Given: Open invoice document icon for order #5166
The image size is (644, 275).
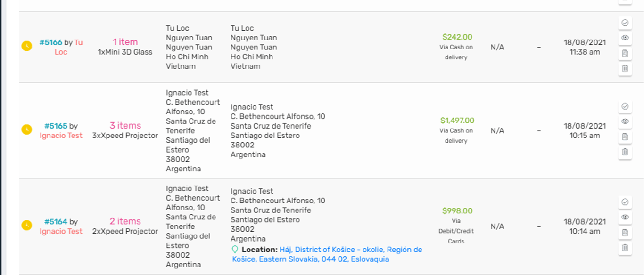Looking at the screenshot, I should coord(625,53).
